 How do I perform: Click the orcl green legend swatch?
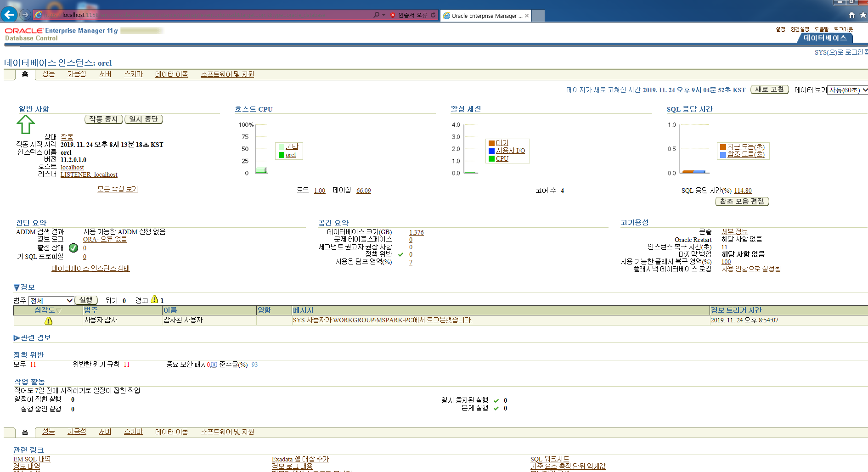(282, 155)
